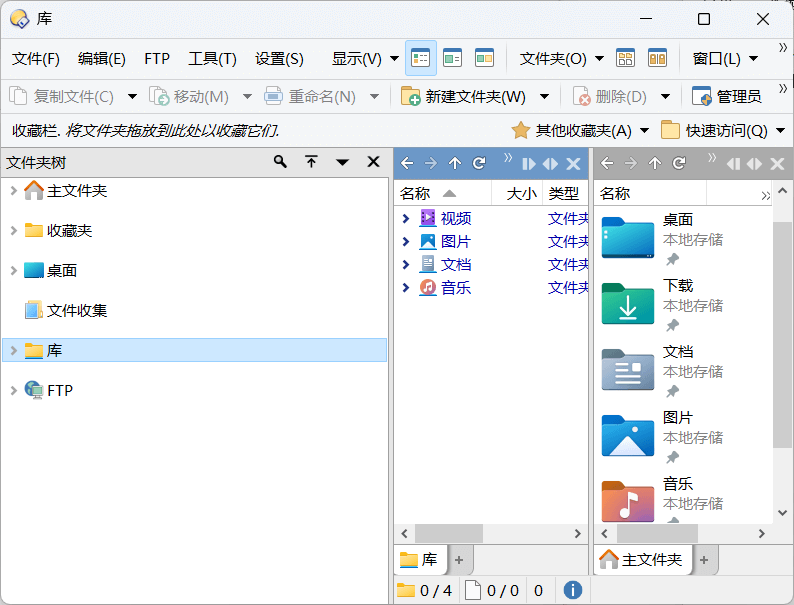794x605 pixels.
Task: Click the back arrow in the right file pane
Action: [607, 163]
